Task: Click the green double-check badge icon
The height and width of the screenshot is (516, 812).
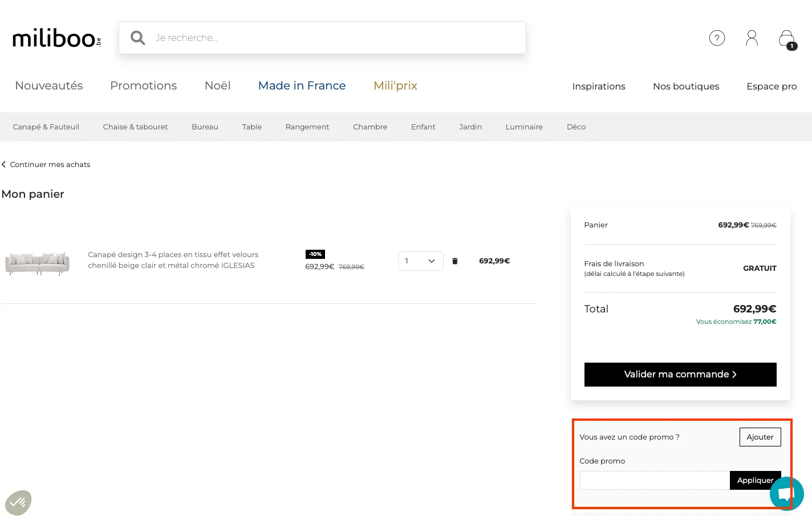Action: 18,503
